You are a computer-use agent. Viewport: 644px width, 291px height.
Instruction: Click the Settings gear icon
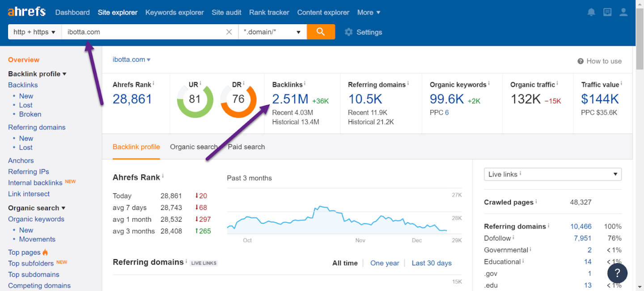(x=349, y=32)
